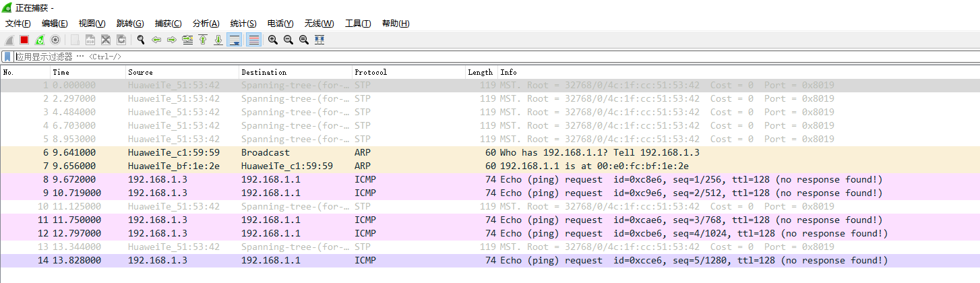Toggle auto scroll during live capture

pyautogui.click(x=235, y=40)
